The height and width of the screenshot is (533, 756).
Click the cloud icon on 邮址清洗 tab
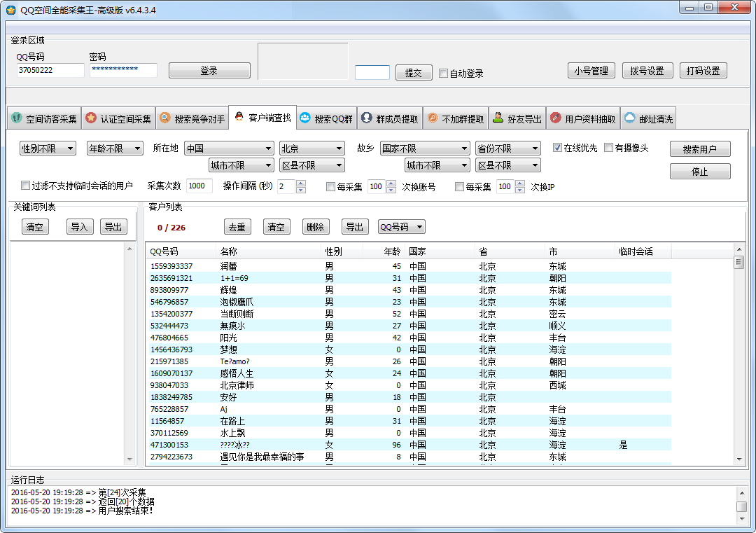coord(629,118)
